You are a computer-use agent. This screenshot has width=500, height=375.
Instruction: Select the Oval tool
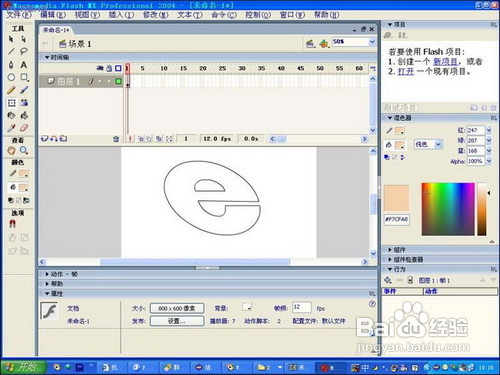11,77
